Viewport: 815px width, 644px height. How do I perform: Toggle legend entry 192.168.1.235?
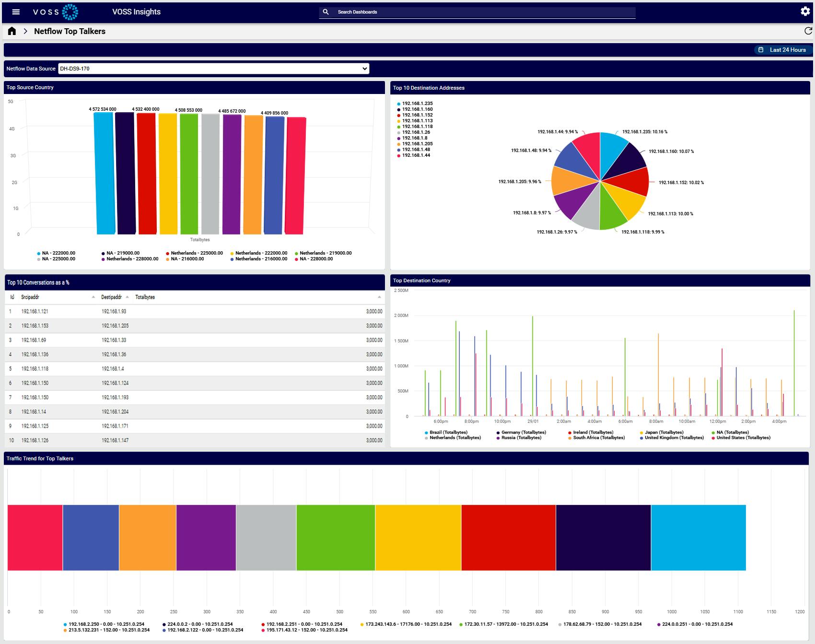pos(415,104)
